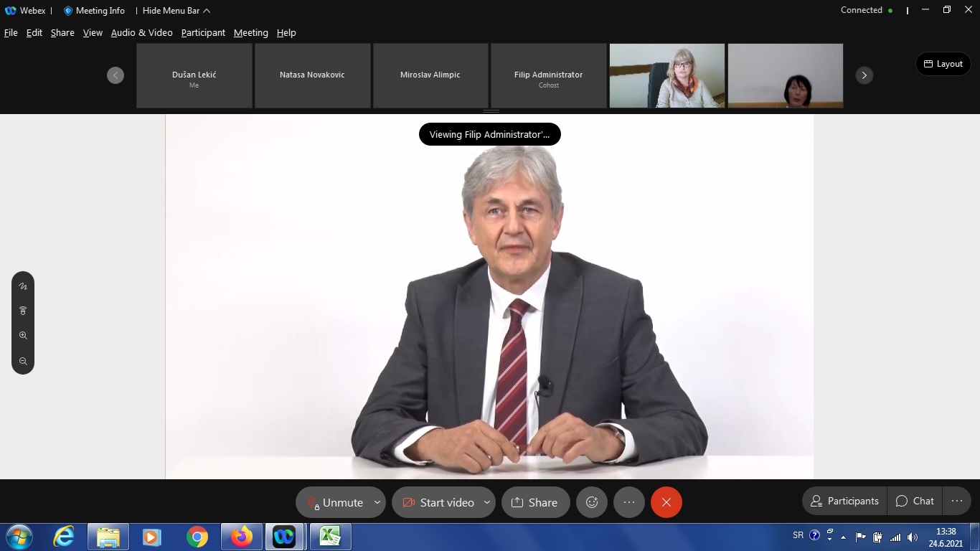Leave the meeting with the red X button
The image size is (980, 551).
point(666,502)
